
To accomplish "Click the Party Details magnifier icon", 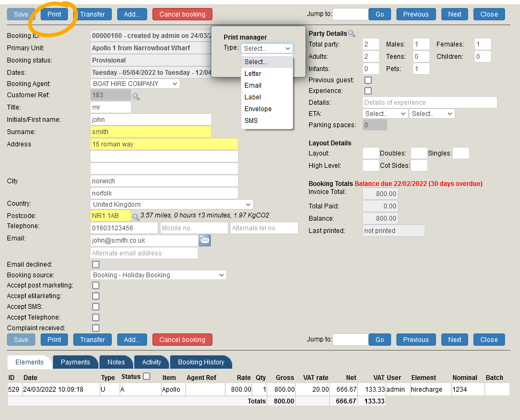I will point(351,34).
